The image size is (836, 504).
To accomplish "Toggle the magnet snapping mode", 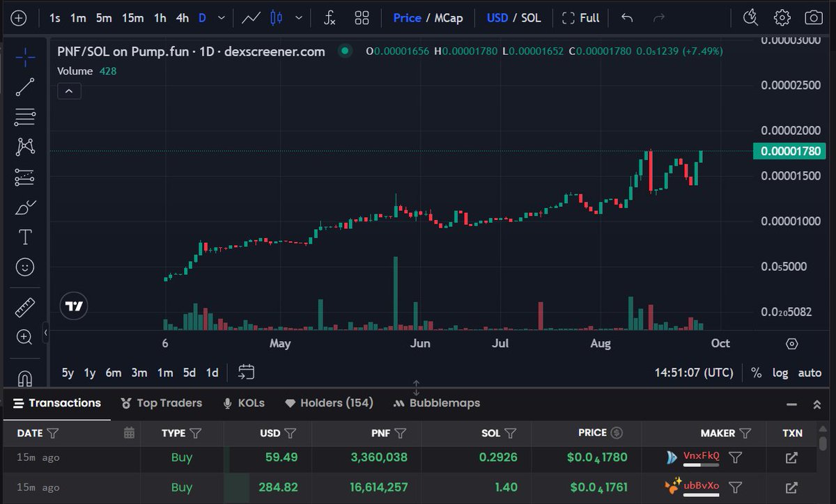I will 25,378.
